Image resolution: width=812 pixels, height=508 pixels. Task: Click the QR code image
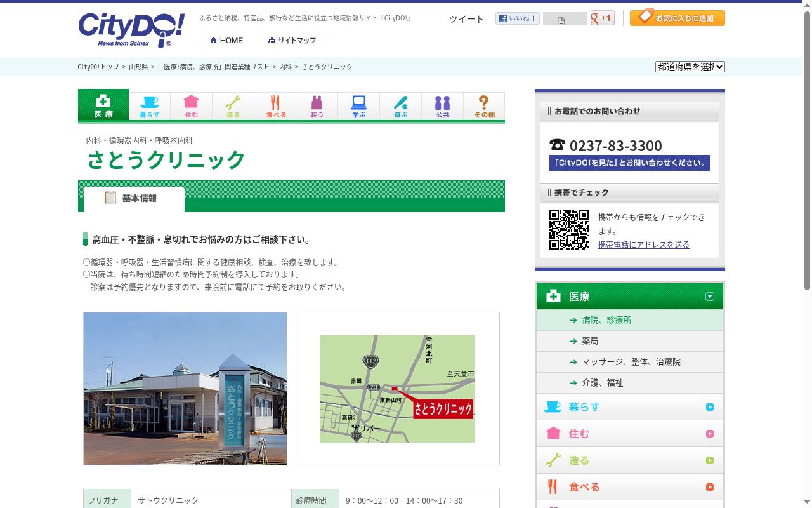tap(569, 230)
